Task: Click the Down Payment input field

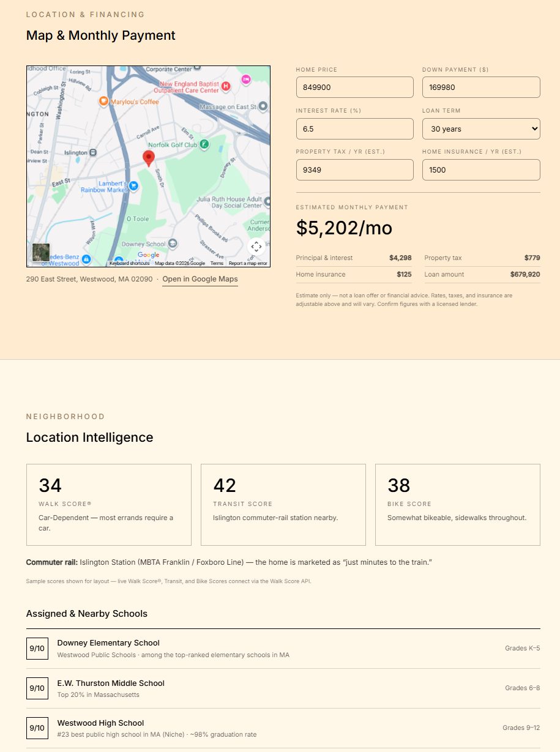Action: click(481, 87)
